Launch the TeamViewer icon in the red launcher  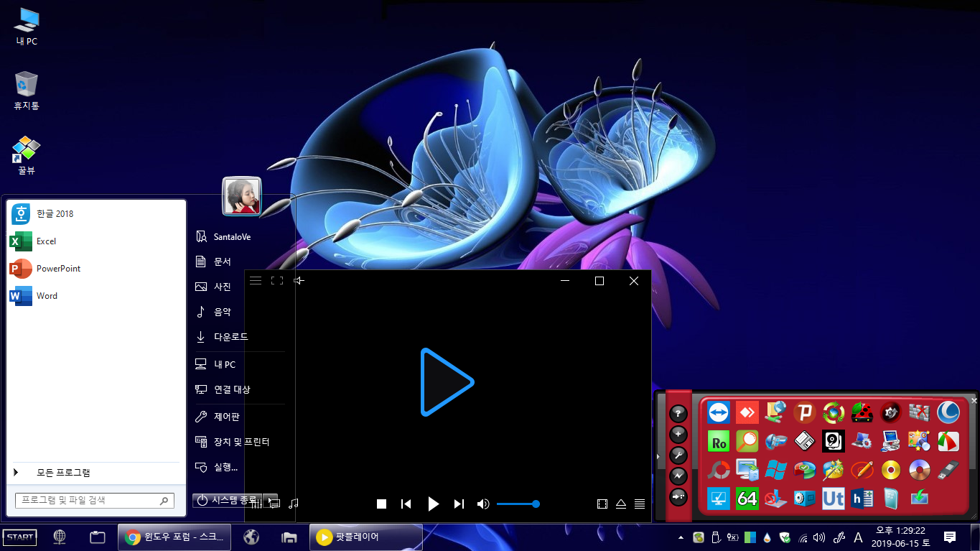coord(719,412)
